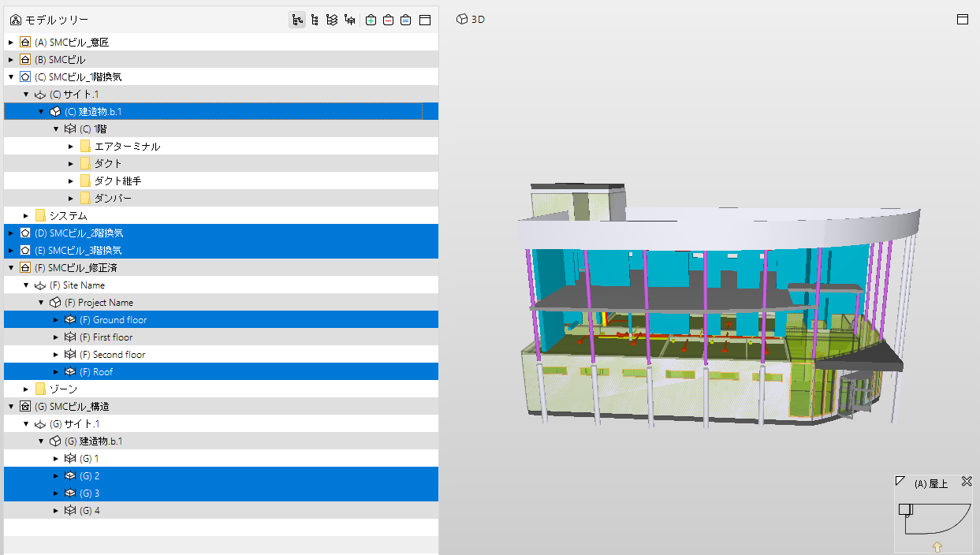Click the 3D view title label

tap(478, 20)
